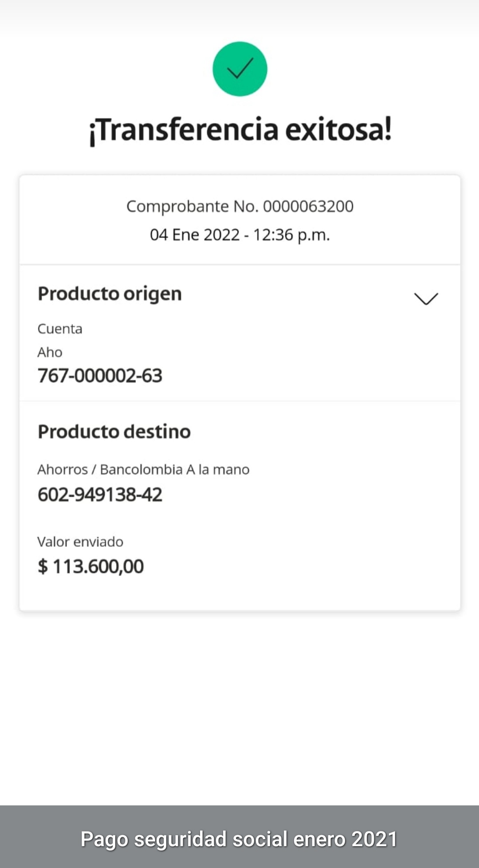Image resolution: width=479 pixels, height=868 pixels.
Task: Click the Producto destino heading
Action: [114, 432]
